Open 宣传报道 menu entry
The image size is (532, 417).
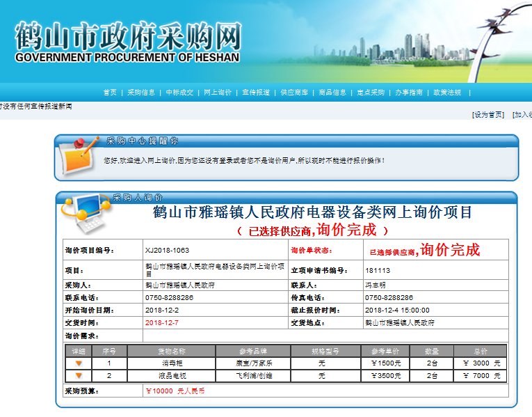pyautogui.click(x=256, y=93)
